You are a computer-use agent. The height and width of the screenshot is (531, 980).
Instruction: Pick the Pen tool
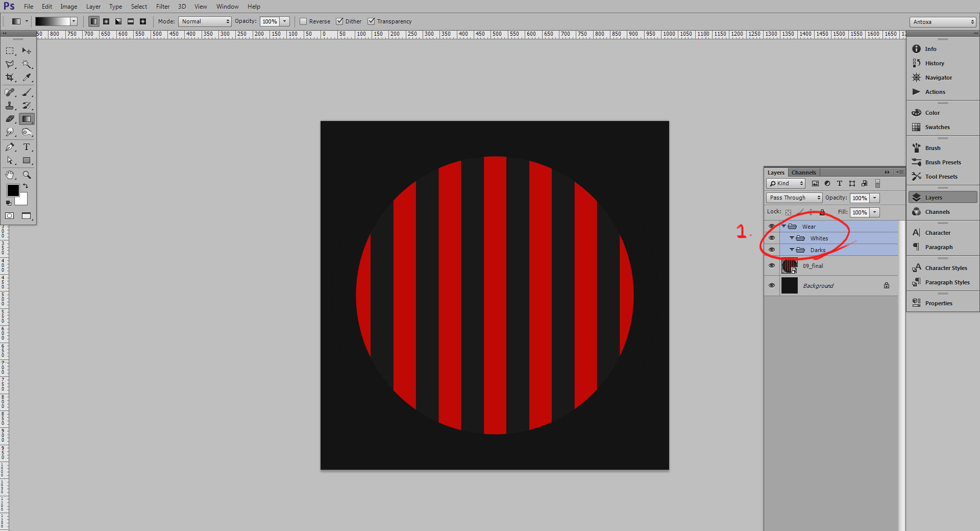coord(10,147)
